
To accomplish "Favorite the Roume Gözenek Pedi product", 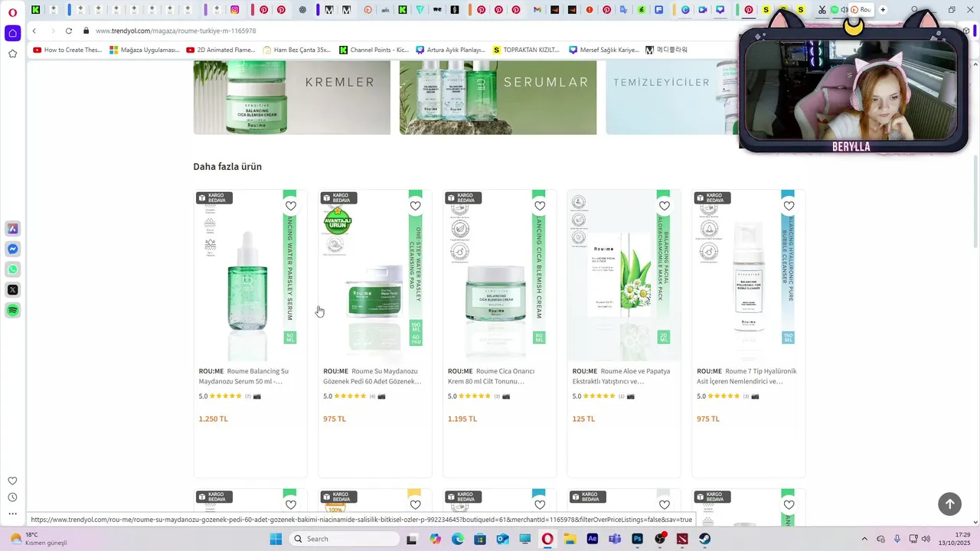I will point(415,206).
